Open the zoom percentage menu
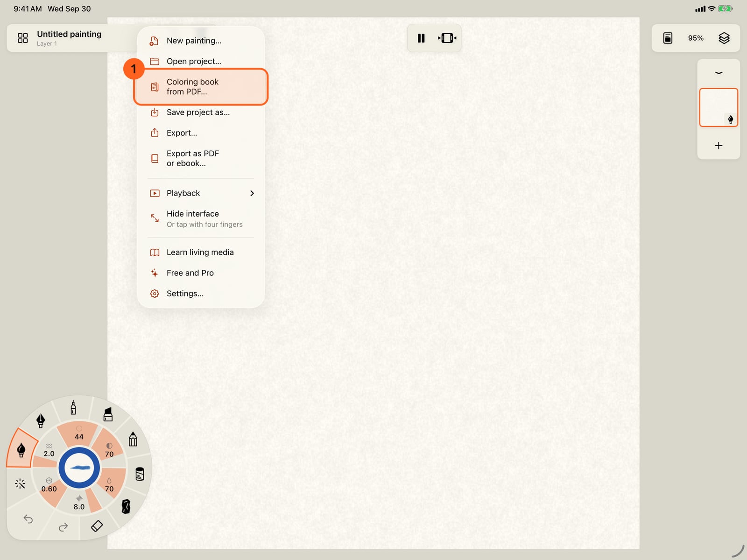Image resolution: width=747 pixels, height=560 pixels. pos(696,38)
